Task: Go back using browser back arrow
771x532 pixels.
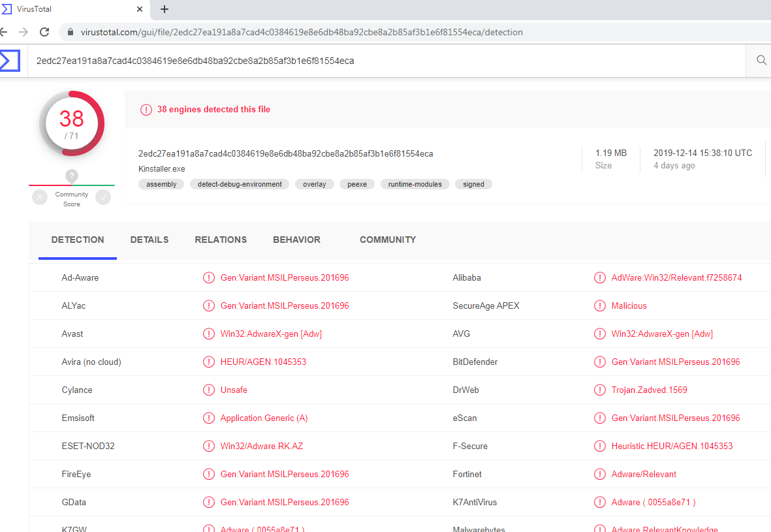Action: (3, 32)
